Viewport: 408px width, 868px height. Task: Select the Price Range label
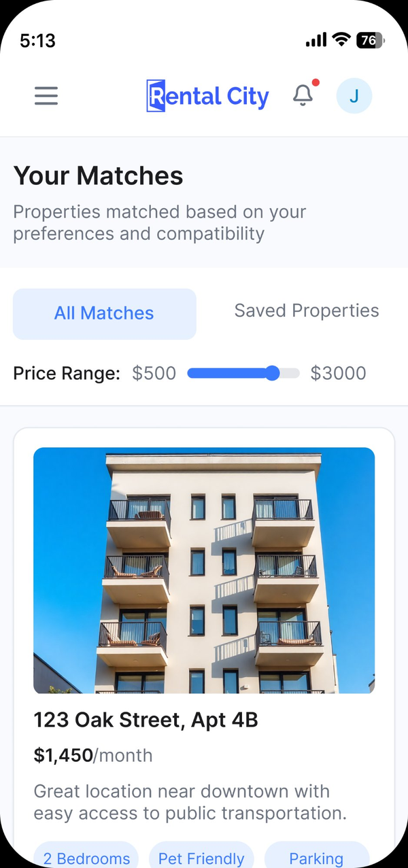65,372
